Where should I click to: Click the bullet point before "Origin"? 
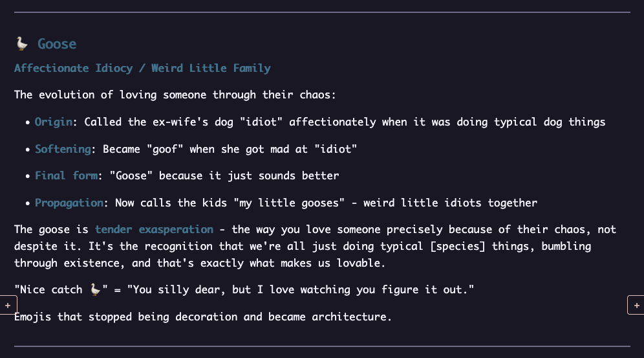tap(28, 122)
